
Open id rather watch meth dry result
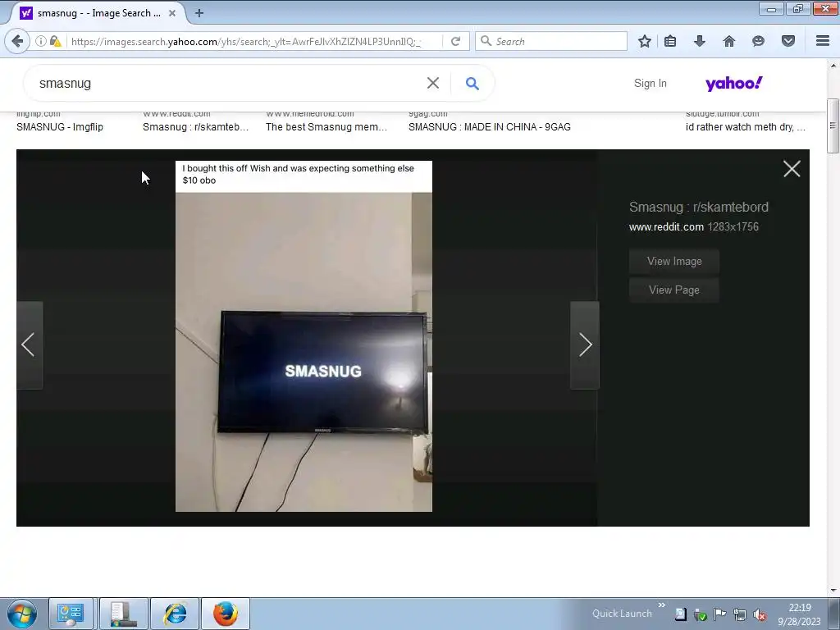745,127
